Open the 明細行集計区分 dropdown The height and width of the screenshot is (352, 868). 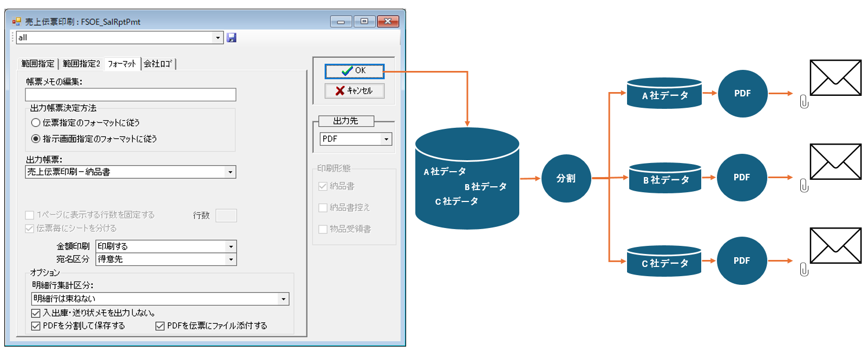[x=283, y=299]
